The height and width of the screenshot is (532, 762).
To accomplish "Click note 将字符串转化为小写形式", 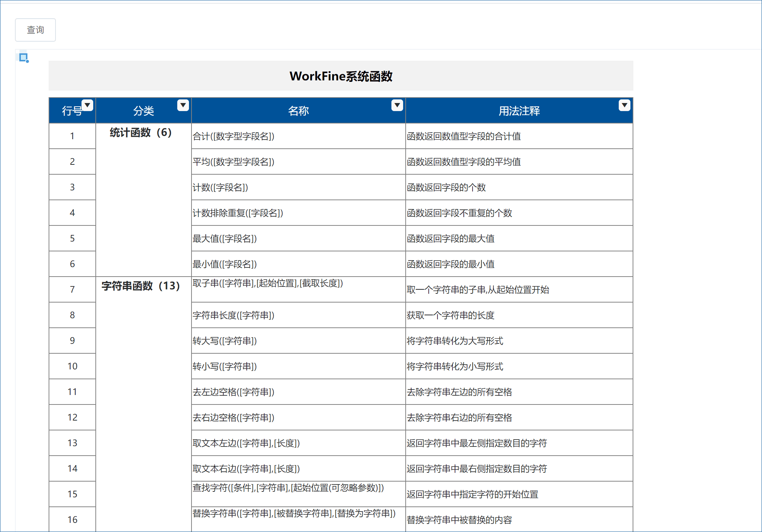I will tap(519, 366).
